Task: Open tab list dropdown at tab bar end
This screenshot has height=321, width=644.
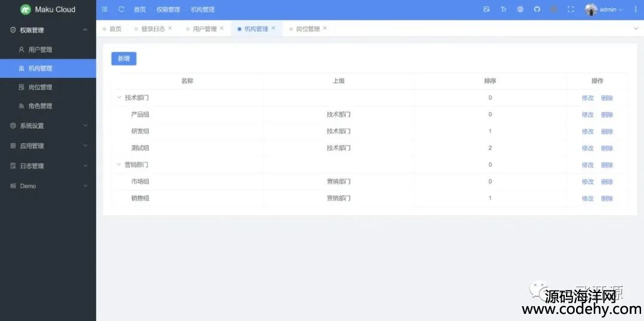Action: 636,29
